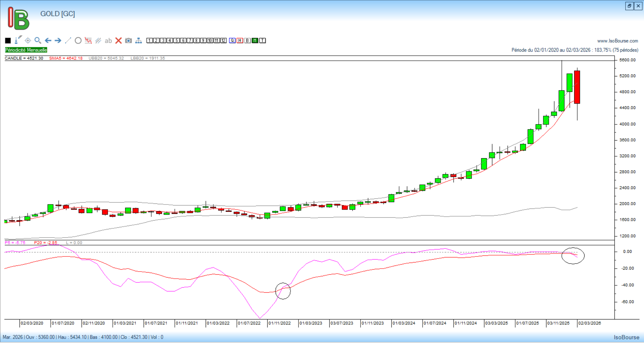Select numbered preset button 1
This screenshot has height=343, width=644.
pyautogui.click(x=150, y=41)
